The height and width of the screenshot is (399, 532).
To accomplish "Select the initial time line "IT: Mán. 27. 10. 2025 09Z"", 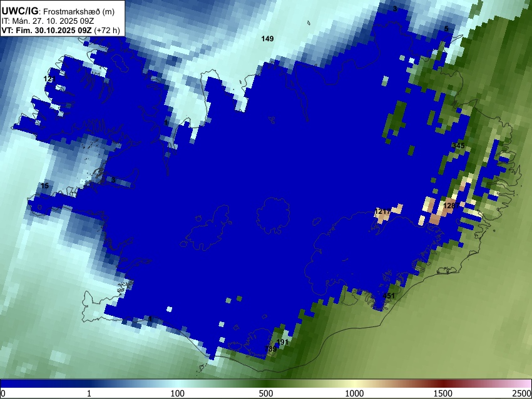I will click(x=48, y=21).
